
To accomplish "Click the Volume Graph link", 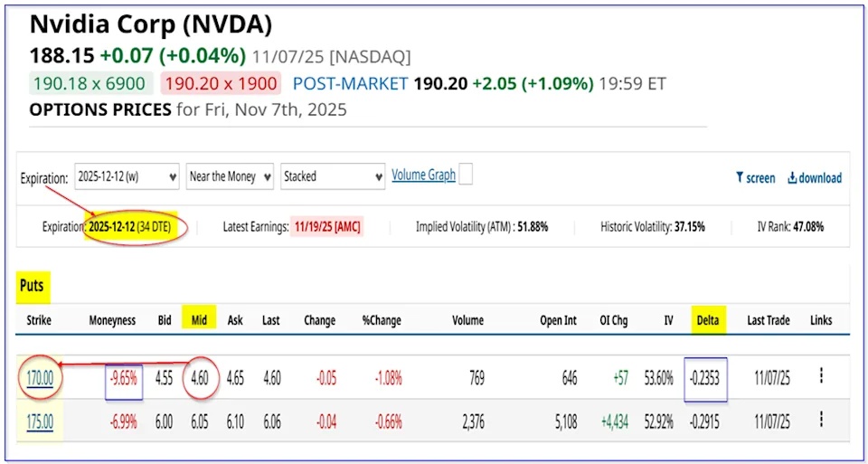I will [x=423, y=175].
